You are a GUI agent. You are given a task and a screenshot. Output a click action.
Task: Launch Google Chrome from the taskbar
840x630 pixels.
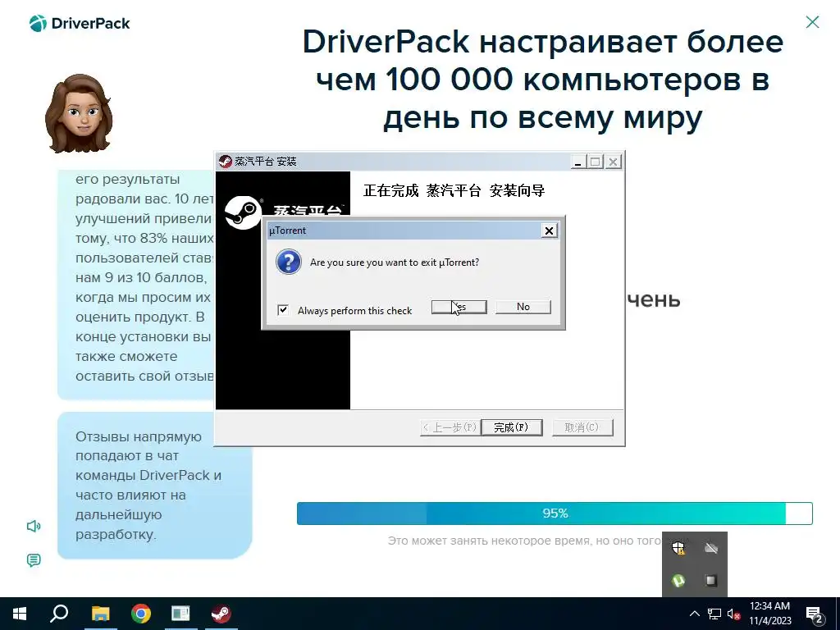140,614
